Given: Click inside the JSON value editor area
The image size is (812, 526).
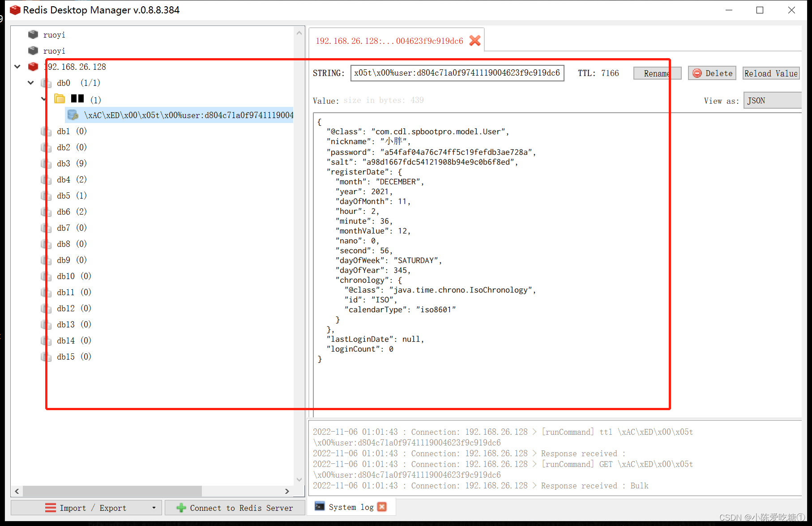Looking at the screenshot, I should coord(557,264).
